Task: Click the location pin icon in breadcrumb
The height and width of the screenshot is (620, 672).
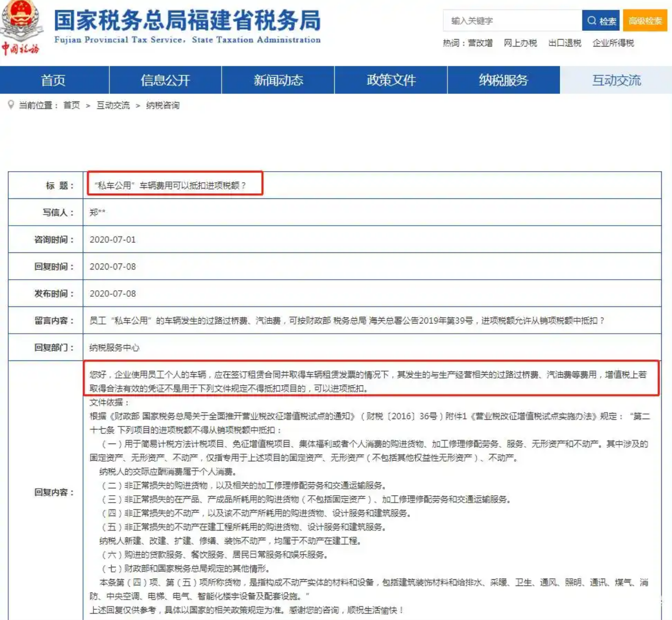Action: point(11,105)
